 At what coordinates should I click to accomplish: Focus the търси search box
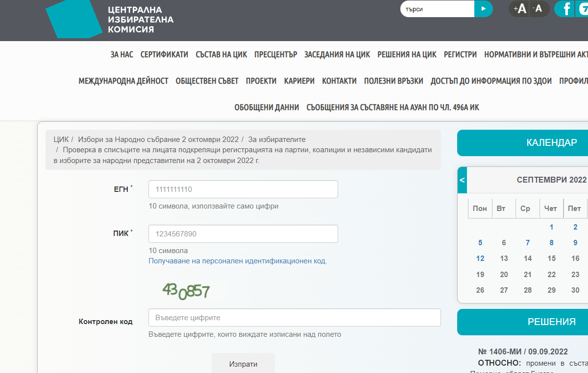437,9
